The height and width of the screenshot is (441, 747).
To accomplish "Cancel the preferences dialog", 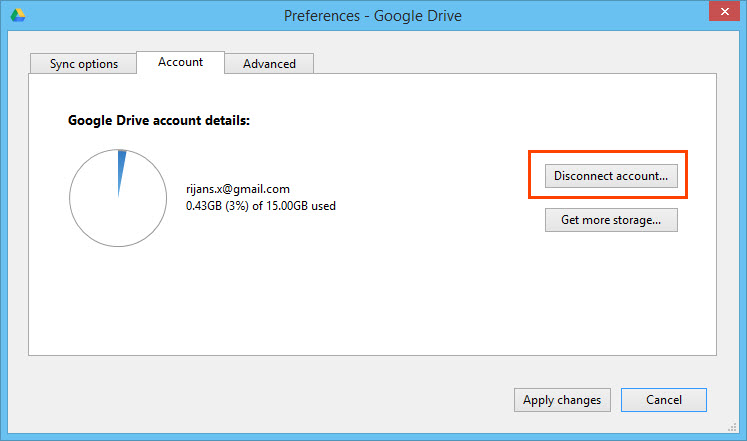I will pyautogui.click(x=663, y=400).
